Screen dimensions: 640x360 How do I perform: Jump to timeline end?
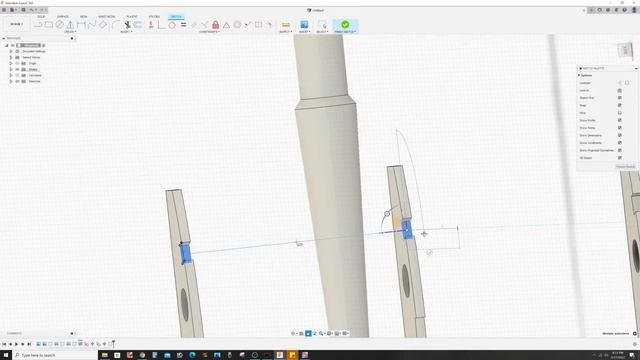(x=29, y=344)
